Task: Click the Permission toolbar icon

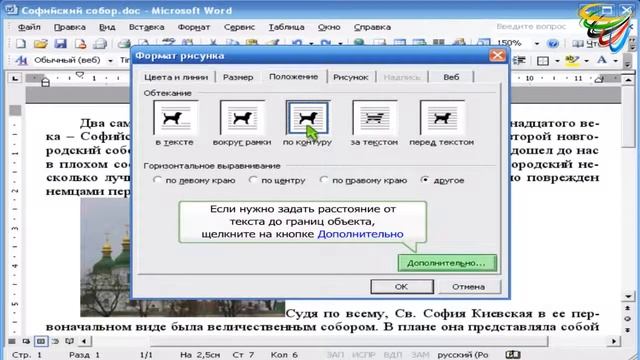Action: 80,43
